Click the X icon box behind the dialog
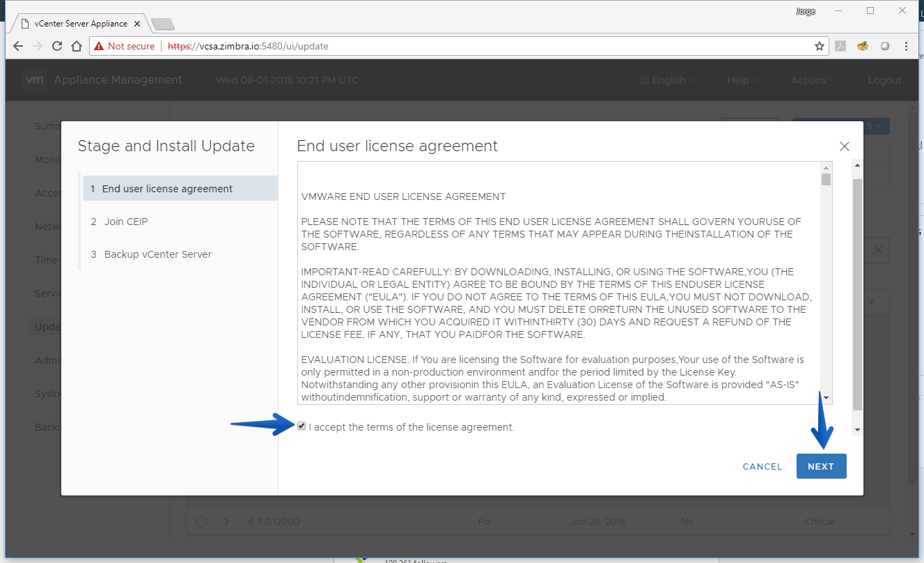The height and width of the screenshot is (563, 924). pos(879,250)
